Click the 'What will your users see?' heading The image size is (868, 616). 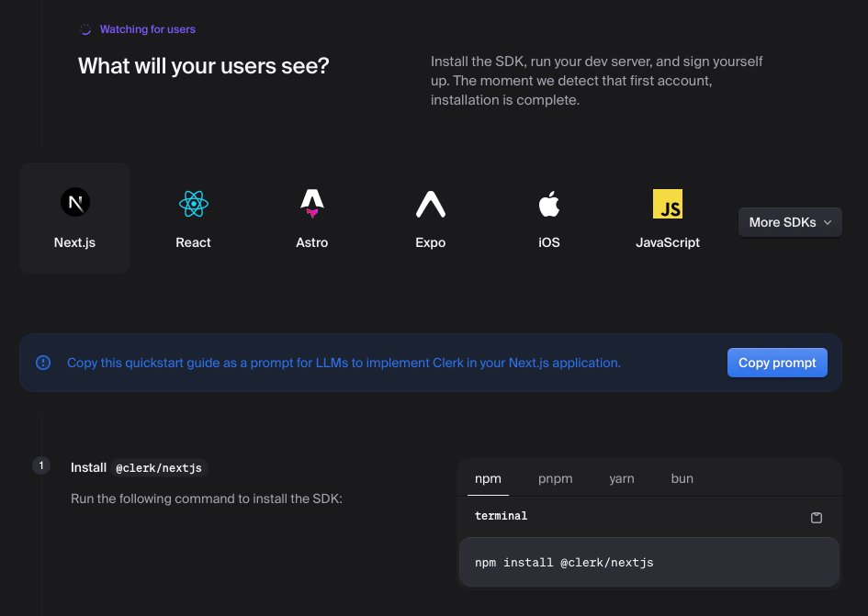pyautogui.click(x=204, y=66)
